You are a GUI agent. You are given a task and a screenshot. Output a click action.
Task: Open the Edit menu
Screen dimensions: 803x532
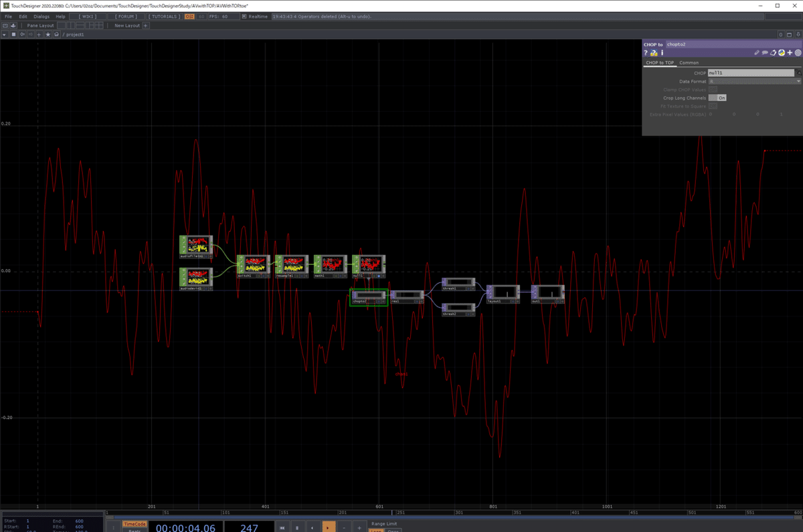(x=23, y=16)
